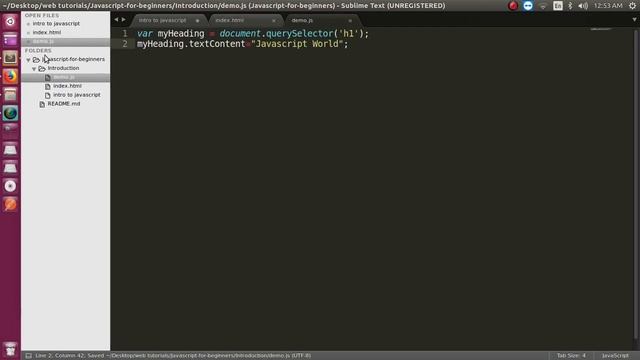Viewport: 640px width, 360px height.
Task: Click the word document in line 1
Action: (x=240, y=33)
